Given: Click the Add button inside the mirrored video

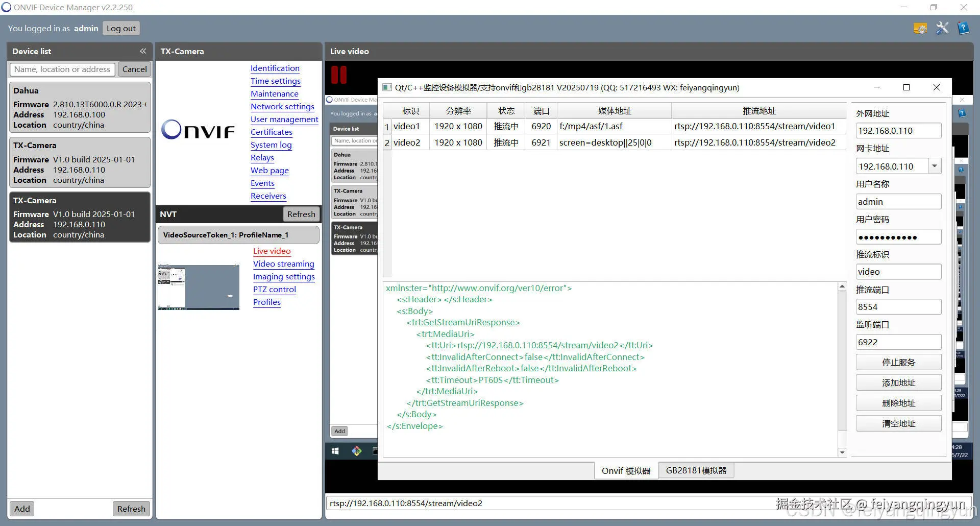Looking at the screenshot, I should (340, 431).
